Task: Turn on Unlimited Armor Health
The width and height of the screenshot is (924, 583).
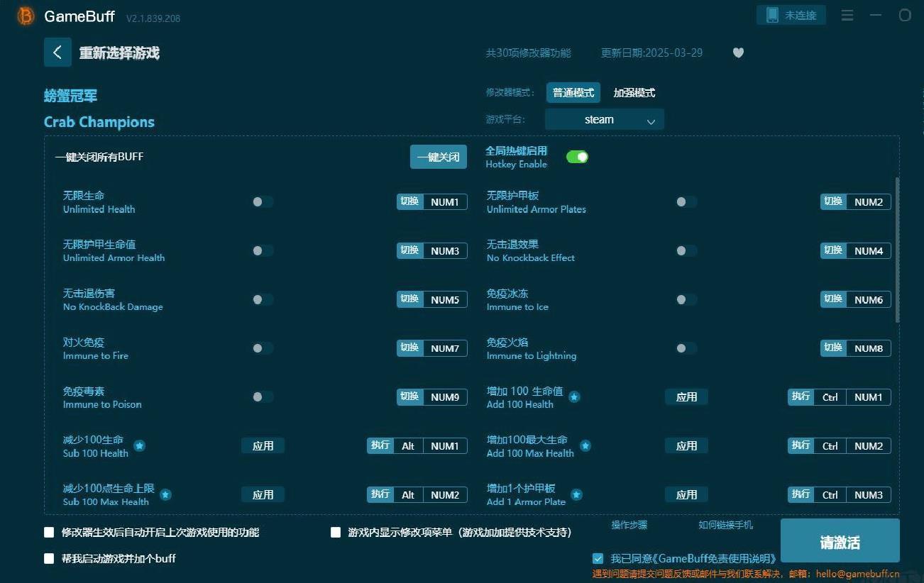Action: pyautogui.click(x=263, y=250)
